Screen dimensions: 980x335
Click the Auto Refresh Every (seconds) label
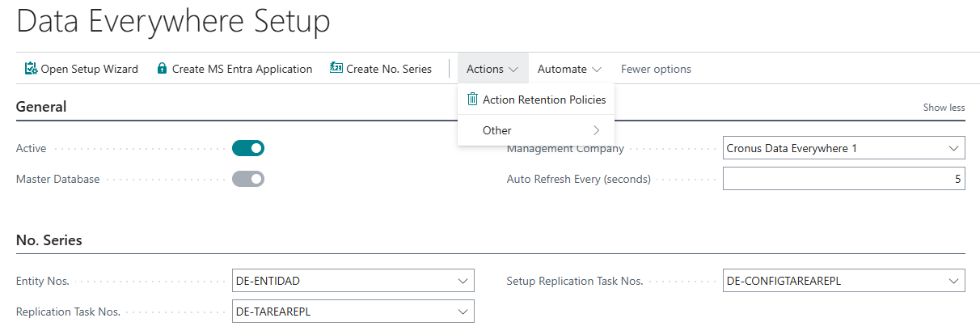[579, 179]
